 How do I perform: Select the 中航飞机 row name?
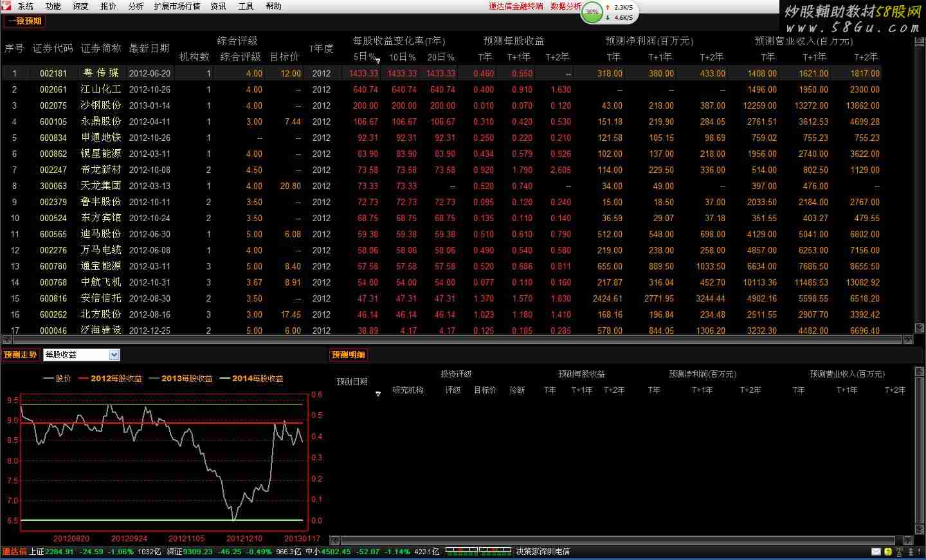tap(101, 282)
